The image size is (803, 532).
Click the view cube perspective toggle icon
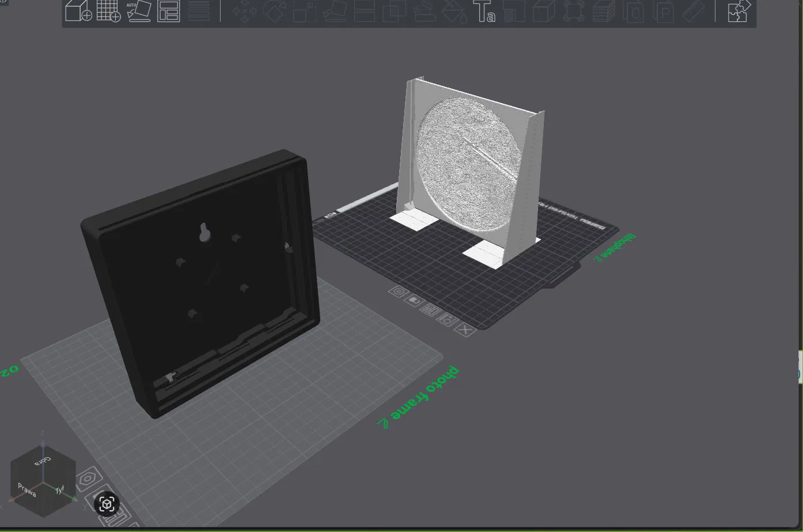(x=107, y=504)
